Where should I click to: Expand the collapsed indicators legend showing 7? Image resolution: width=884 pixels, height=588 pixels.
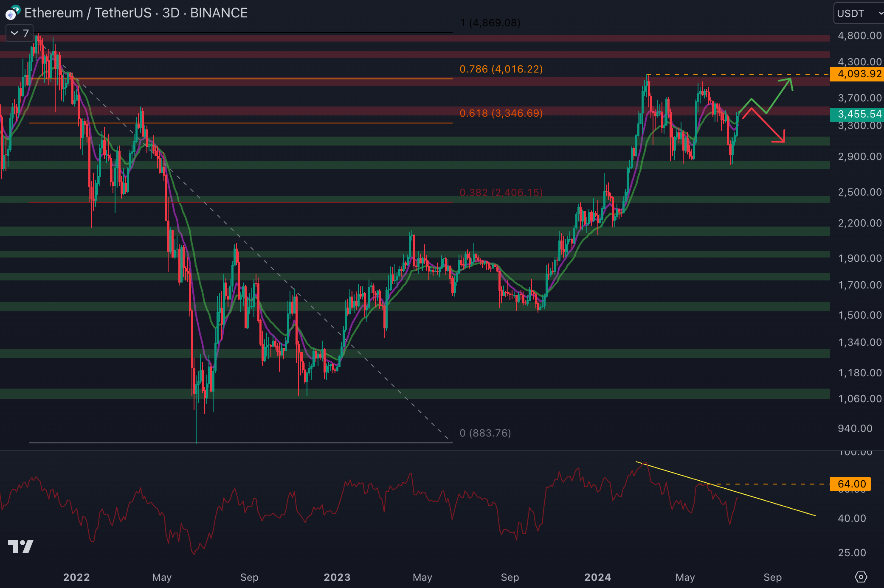pos(19,33)
